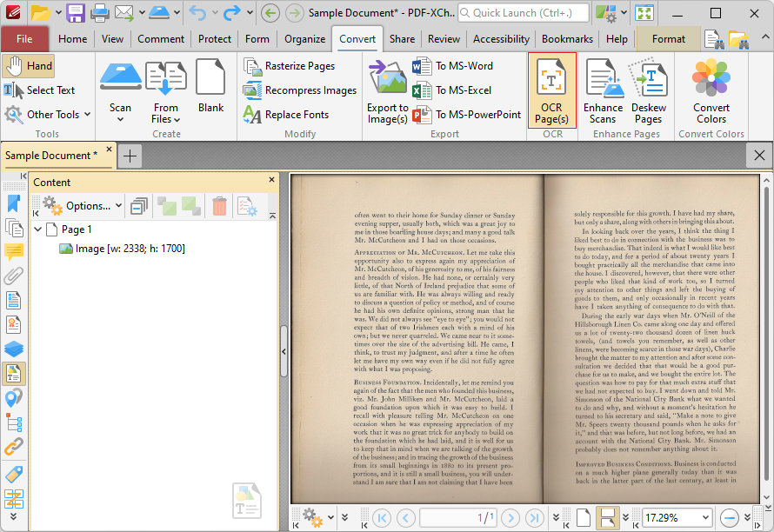The image size is (774, 532).
Task: Click the navigate back arrow
Action: click(270, 13)
